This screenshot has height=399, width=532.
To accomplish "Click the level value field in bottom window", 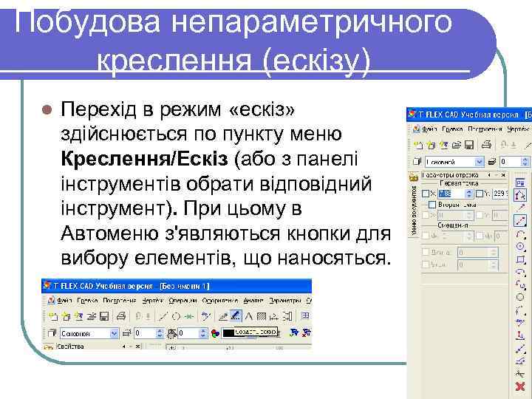I will (146, 333).
